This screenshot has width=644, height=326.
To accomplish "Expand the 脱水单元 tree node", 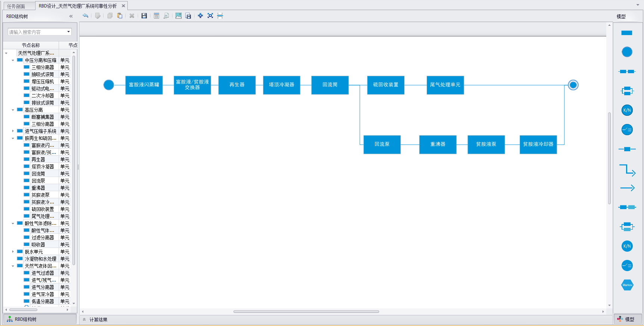I will tap(13, 252).
